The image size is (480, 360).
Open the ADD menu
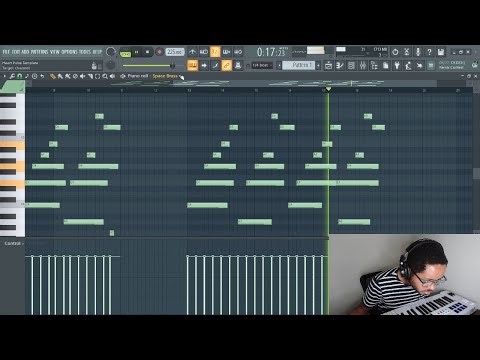pyautogui.click(x=26, y=52)
